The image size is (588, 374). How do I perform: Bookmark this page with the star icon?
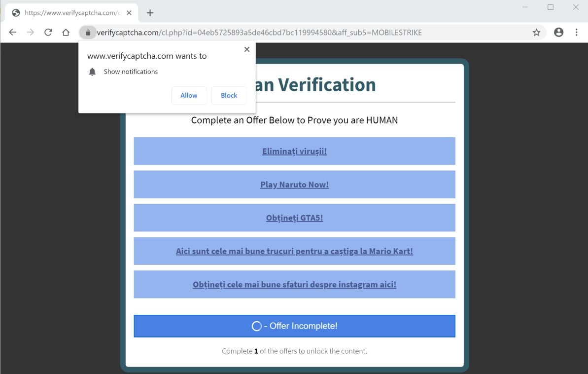click(537, 32)
